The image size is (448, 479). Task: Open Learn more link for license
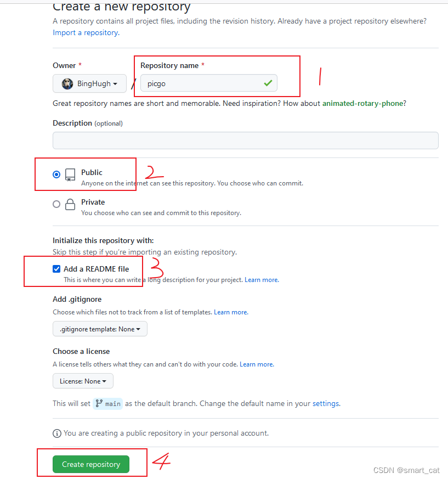[257, 364]
